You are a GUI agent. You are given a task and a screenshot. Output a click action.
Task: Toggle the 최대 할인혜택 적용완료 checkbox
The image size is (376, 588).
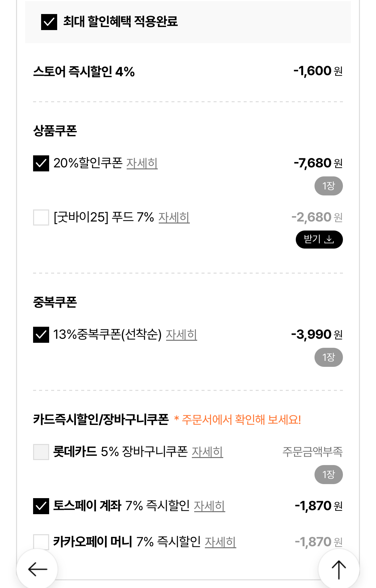[49, 22]
